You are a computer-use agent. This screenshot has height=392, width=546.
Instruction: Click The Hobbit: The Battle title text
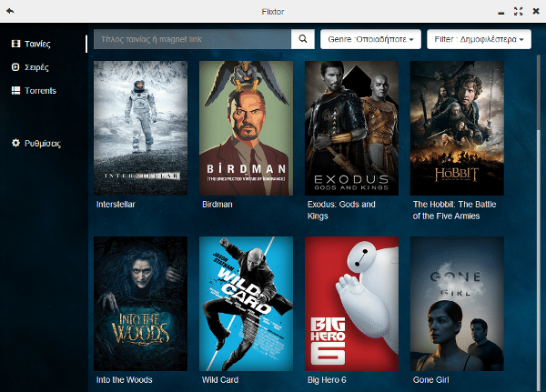(454, 210)
